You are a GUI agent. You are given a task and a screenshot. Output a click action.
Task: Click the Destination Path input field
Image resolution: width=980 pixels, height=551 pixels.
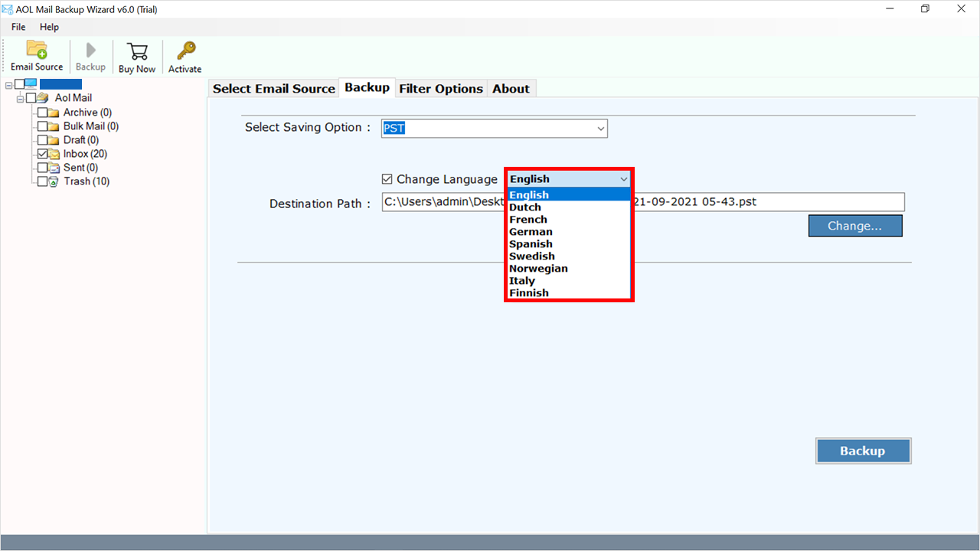[643, 202]
